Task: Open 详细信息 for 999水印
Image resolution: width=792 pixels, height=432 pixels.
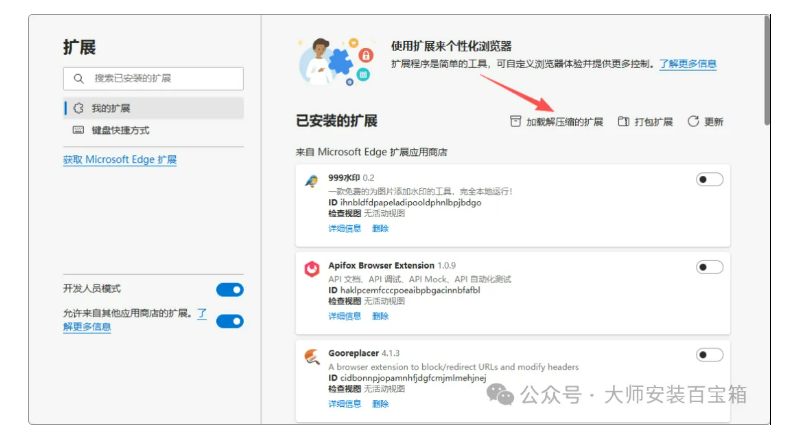Action: (345, 228)
